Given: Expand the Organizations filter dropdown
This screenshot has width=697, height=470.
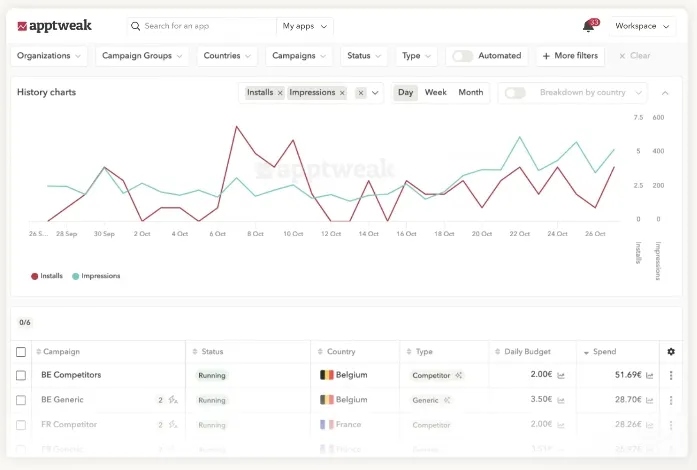Looking at the screenshot, I should [49, 56].
